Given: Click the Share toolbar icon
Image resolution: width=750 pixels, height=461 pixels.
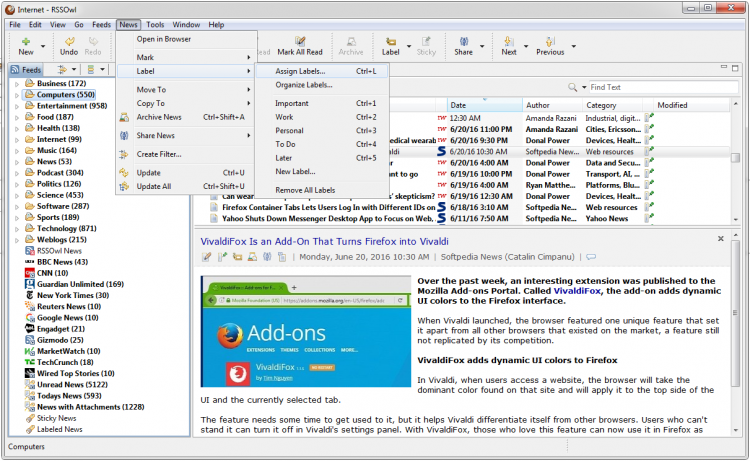Looking at the screenshot, I should (x=463, y=42).
